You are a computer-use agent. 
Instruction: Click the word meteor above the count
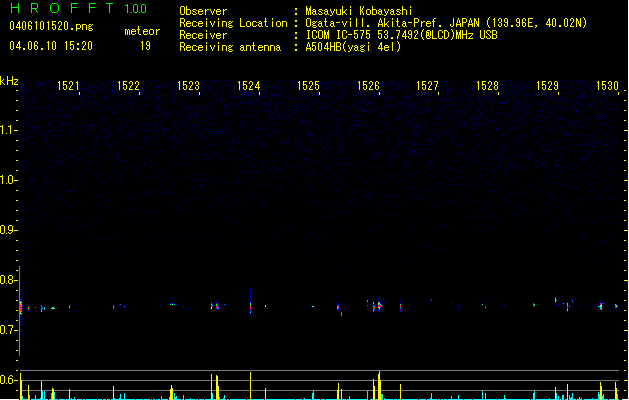coord(142,31)
